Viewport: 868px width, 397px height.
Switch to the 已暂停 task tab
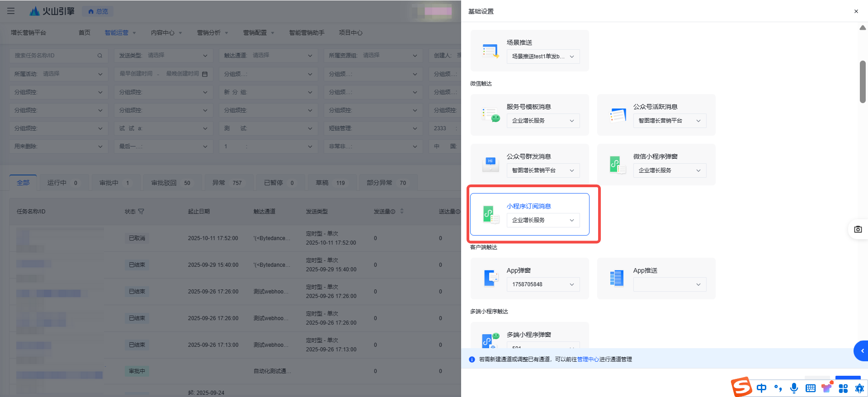point(280,183)
